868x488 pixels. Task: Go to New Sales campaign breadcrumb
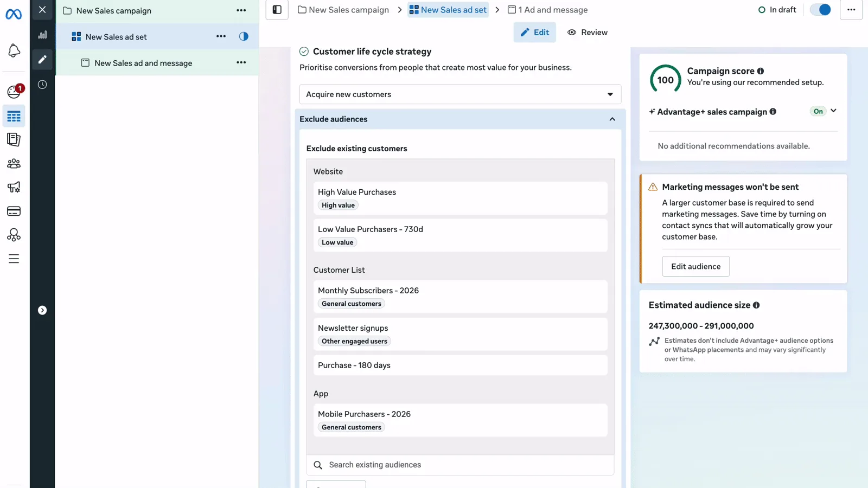click(343, 10)
